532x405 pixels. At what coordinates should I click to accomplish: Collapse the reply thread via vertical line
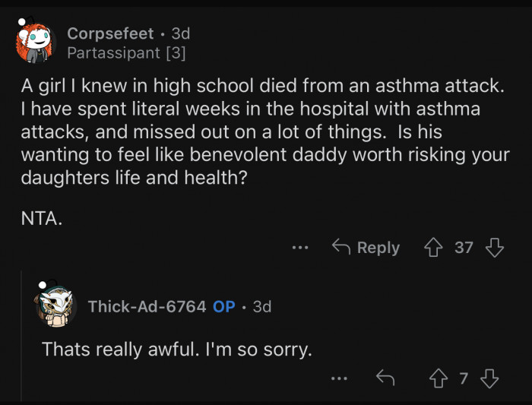21,334
